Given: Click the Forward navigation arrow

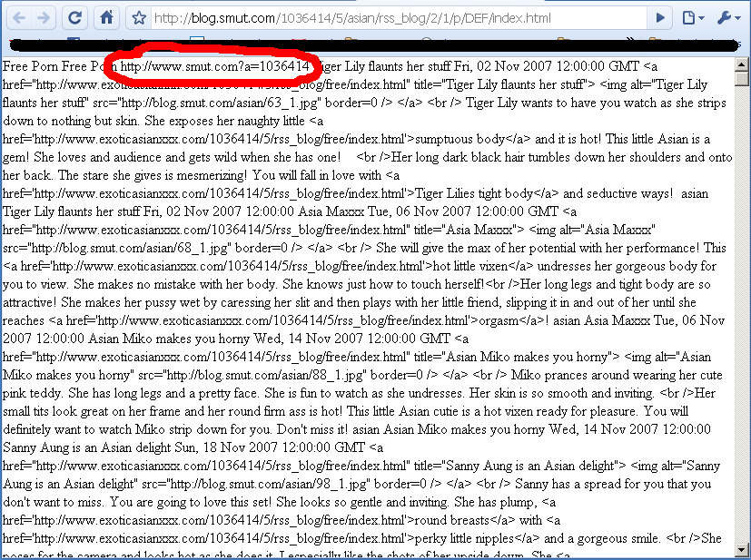Looking at the screenshot, I should (x=44, y=18).
